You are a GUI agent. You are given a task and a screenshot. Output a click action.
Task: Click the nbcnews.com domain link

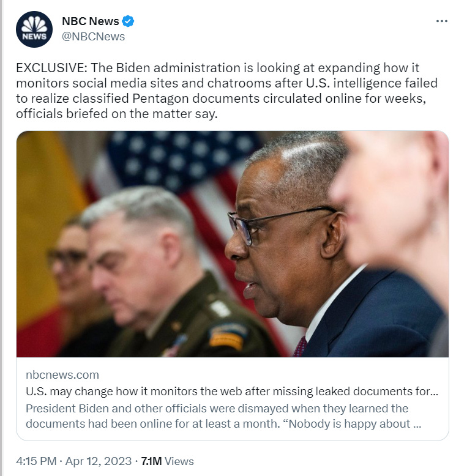click(62, 374)
